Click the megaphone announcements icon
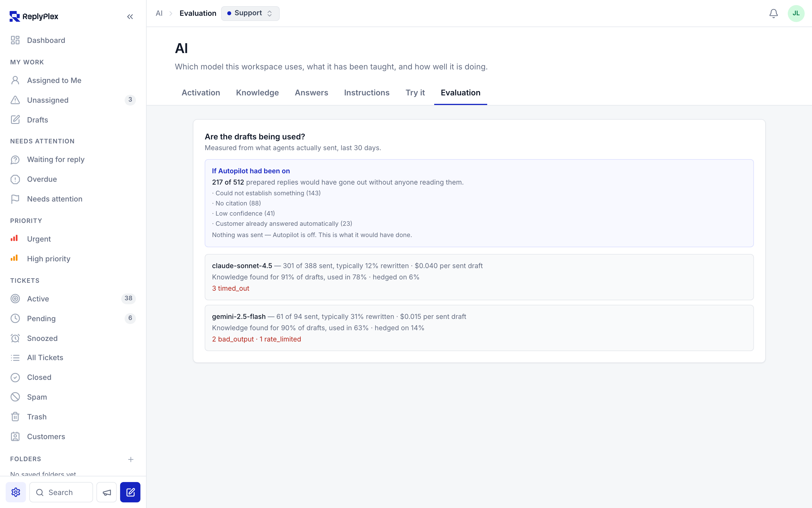 [x=107, y=492]
